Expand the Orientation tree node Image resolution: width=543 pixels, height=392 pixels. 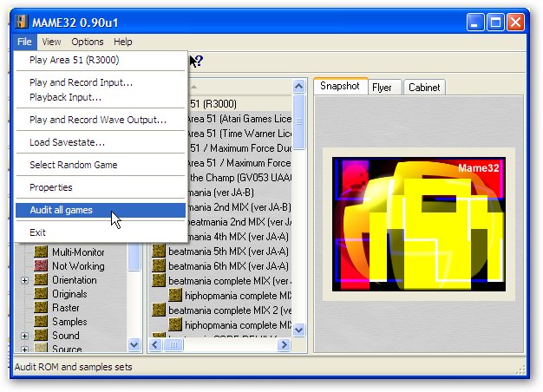(24, 280)
